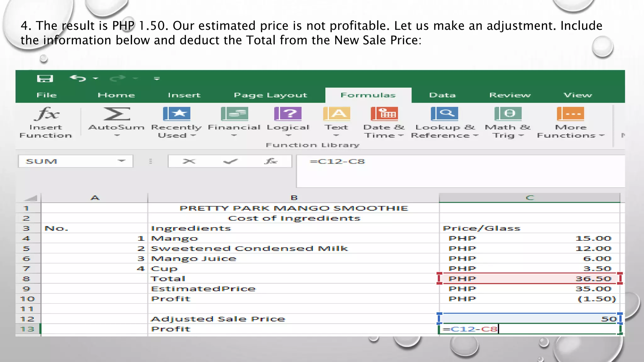
Task: Click the Mango price cell PHP 15.00
Action: (x=530, y=238)
